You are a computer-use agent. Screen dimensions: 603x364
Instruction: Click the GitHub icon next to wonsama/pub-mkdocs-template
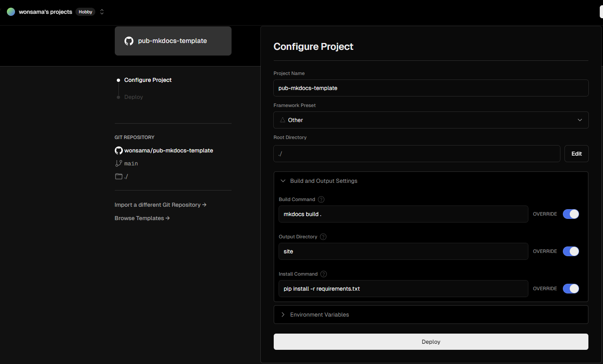(119, 150)
